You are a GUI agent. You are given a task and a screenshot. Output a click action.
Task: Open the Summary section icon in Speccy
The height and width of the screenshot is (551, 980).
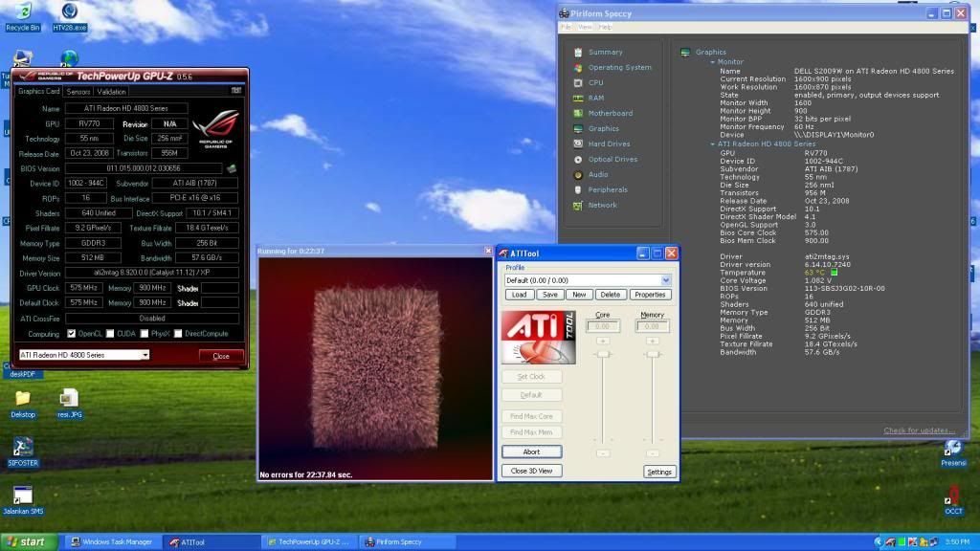click(x=578, y=53)
